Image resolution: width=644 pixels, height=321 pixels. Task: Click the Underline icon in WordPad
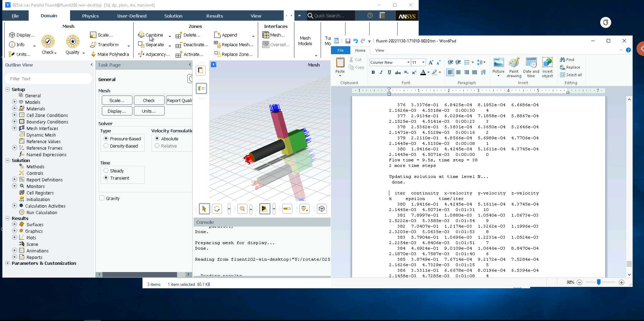(389, 72)
